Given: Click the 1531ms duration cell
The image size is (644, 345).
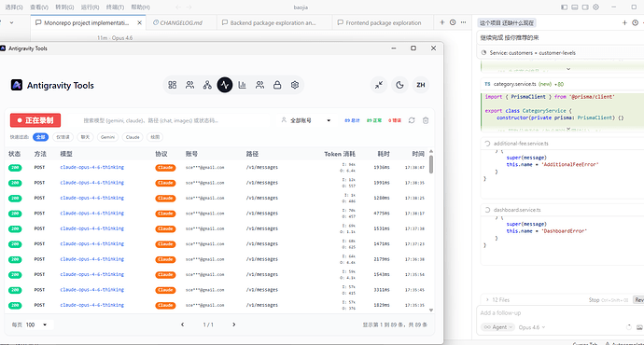Looking at the screenshot, I should [x=382, y=228].
